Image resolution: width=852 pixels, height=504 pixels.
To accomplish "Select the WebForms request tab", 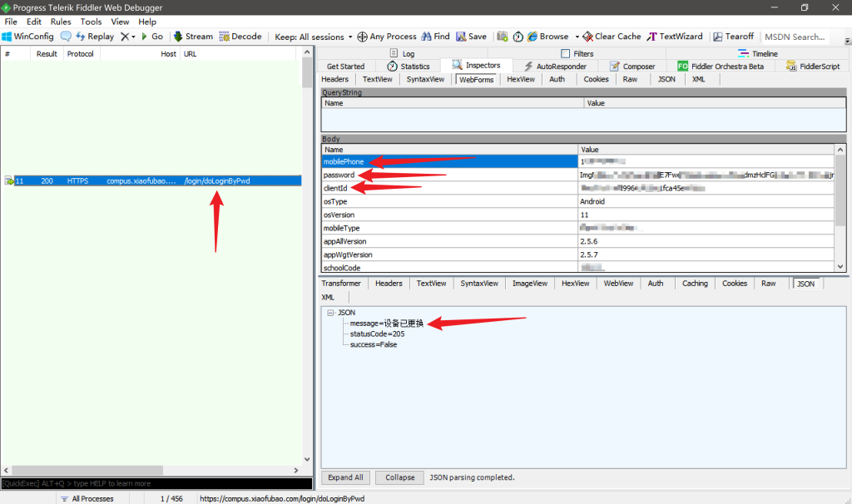I will pyautogui.click(x=477, y=79).
